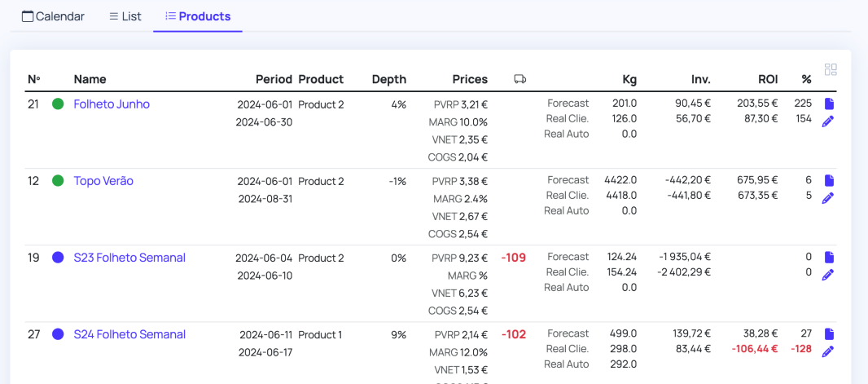Click the delivery truck column icon
The height and width of the screenshot is (384, 868).
[519, 79]
